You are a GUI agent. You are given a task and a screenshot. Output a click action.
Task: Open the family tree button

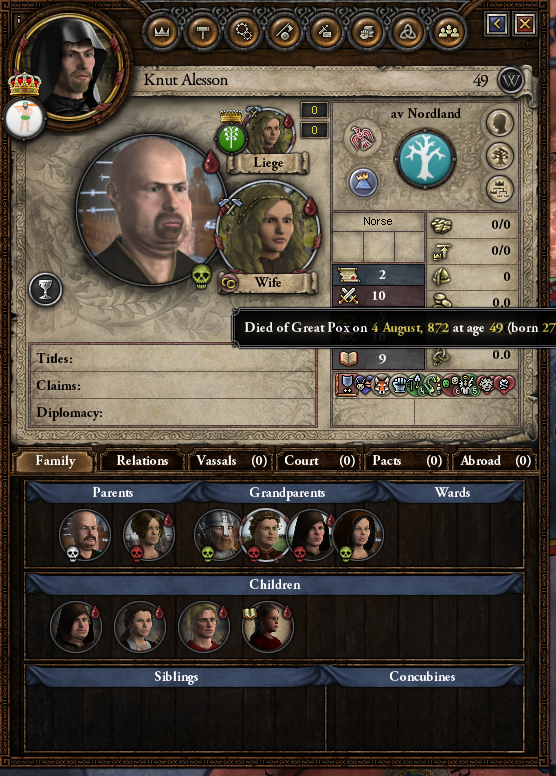coord(499,156)
